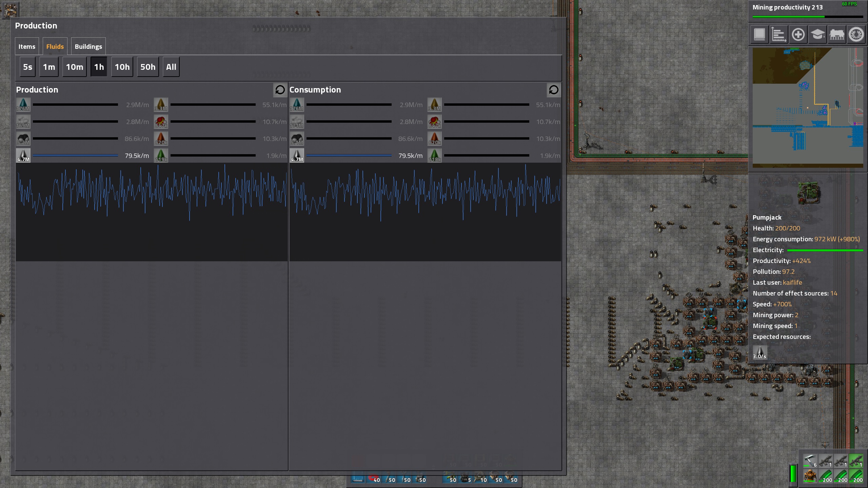The width and height of the screenshot is (868, 488).
Task: Reset the Production pane selection
Action: [280, 90]
